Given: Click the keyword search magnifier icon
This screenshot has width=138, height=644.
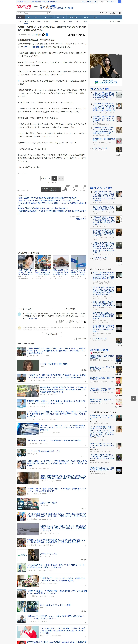Looking at the screenshot, I should [49, 13].
